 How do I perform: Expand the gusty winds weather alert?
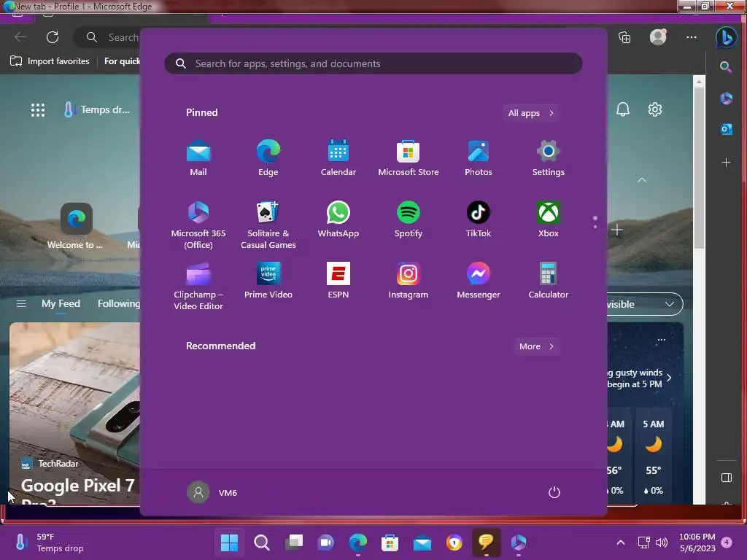(669, 378)
